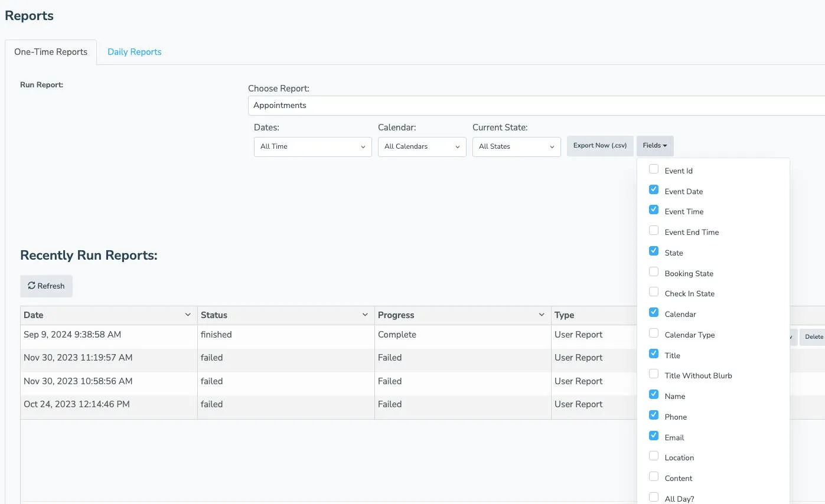The width and height of the screenshot is (825, 504).
Task: Open the Fields dropdown caret
Action: pyautogui.click(x=664, y=146)
